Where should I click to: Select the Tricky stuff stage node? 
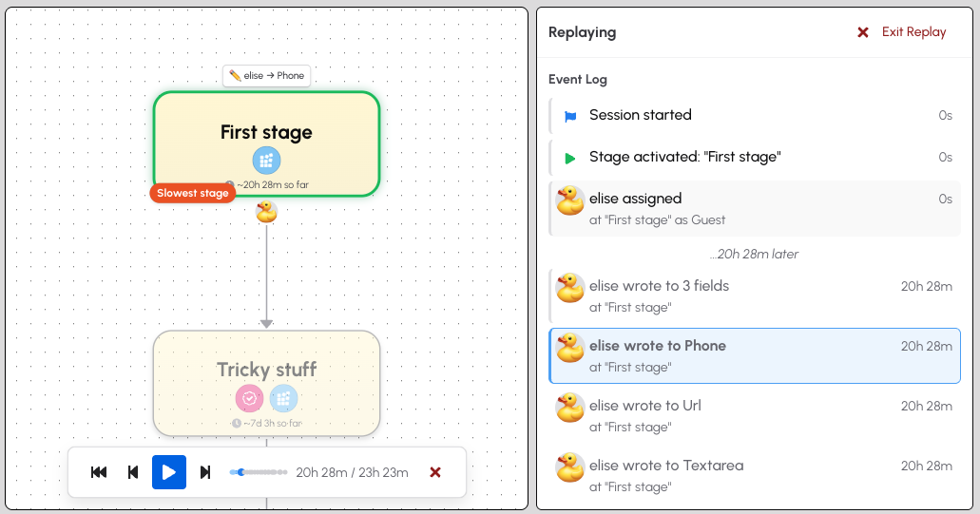pyautogui.click(x=267, y=384)
